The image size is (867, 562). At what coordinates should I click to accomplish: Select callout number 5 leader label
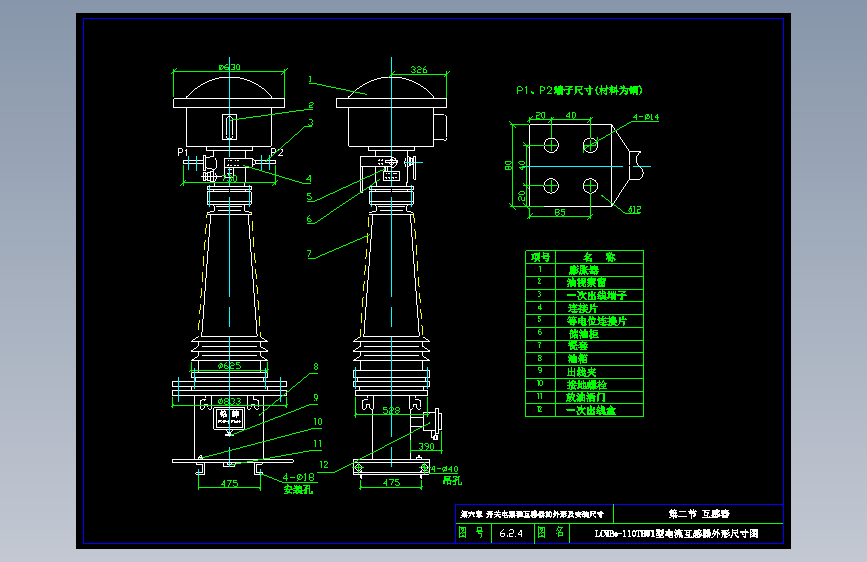tap(309, 196)
